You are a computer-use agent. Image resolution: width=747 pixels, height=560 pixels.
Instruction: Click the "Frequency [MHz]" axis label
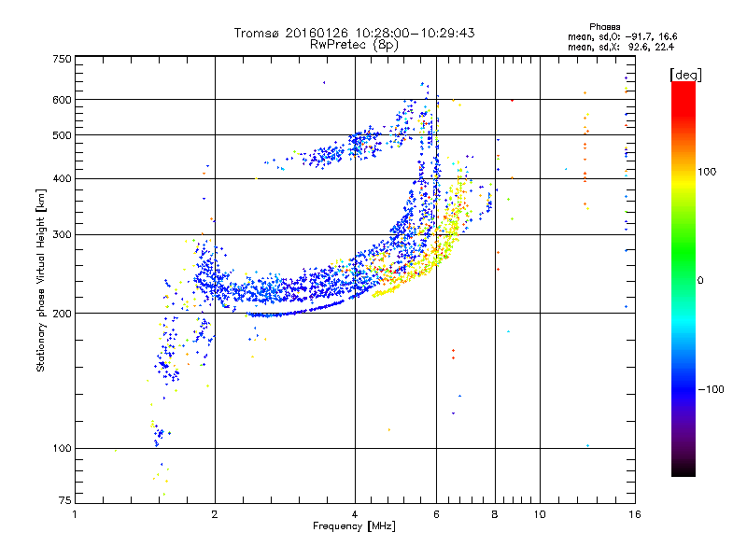354,526
